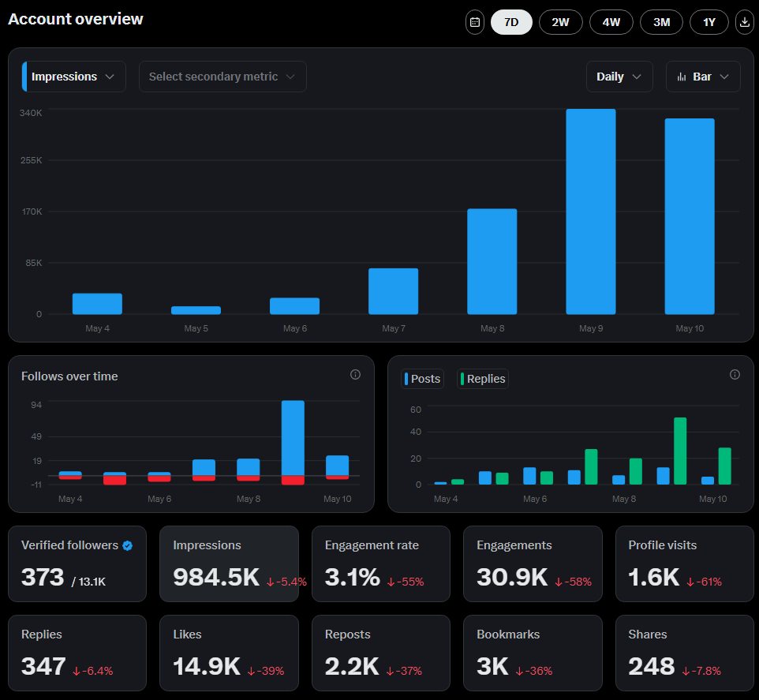This screenshot has width=759, height=700.
Task: Switch to the 4W time range
Action: (611, 22)
